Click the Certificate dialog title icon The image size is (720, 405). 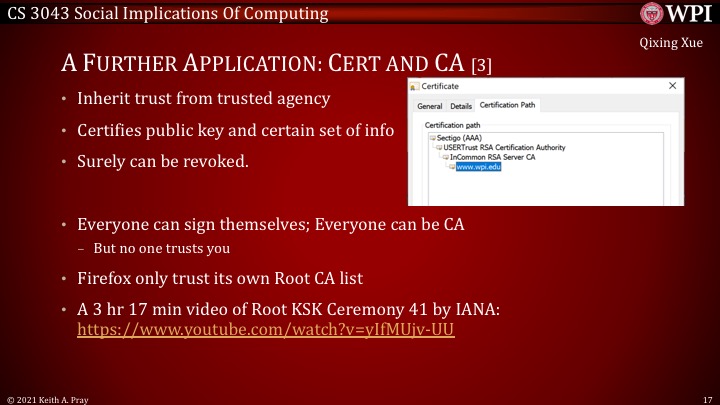coord(414,88)
